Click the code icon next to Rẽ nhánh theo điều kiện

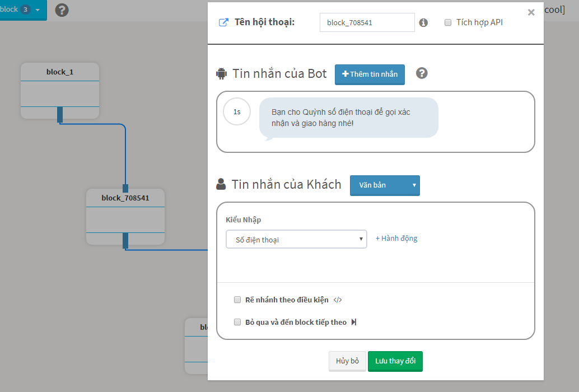tap(338, 300)
